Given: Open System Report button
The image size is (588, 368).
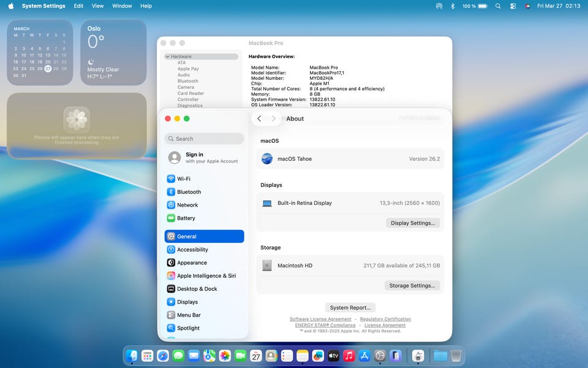Looking at the screenshot, I should [350, 308].
